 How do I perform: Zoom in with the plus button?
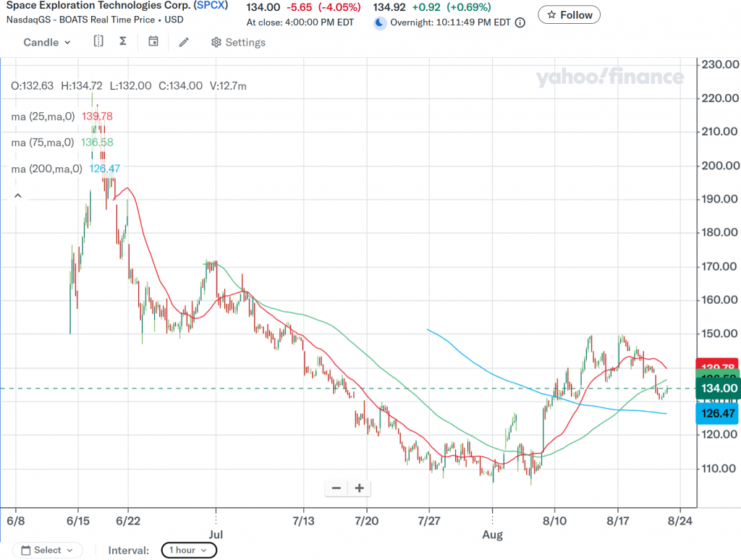click(x=359, y=488)
